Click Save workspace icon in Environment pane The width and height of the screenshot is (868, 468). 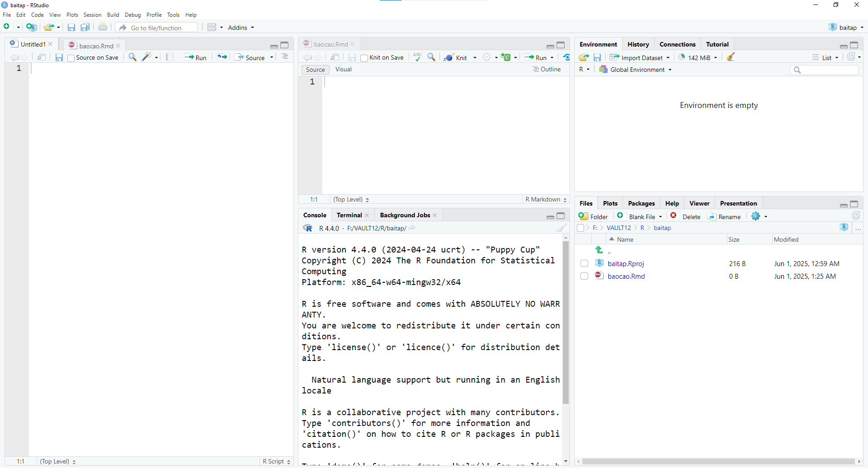(597, 57)
